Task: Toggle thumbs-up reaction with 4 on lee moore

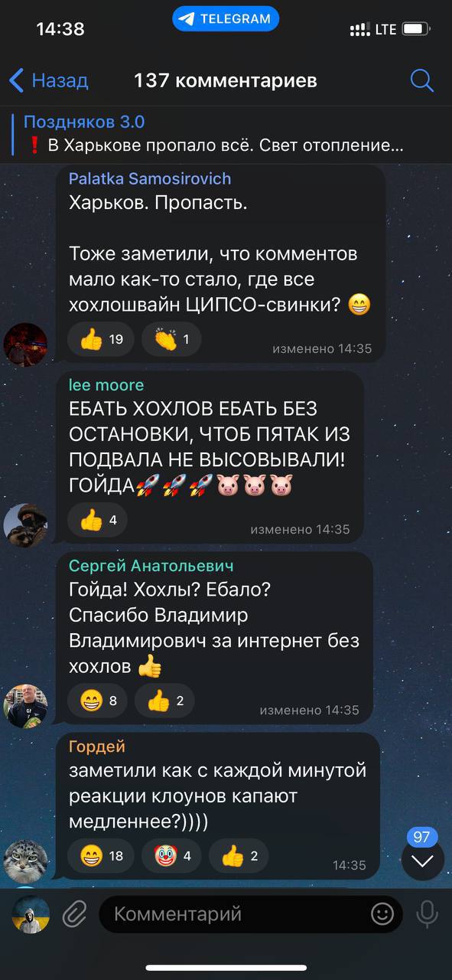Action: [98, 520]
